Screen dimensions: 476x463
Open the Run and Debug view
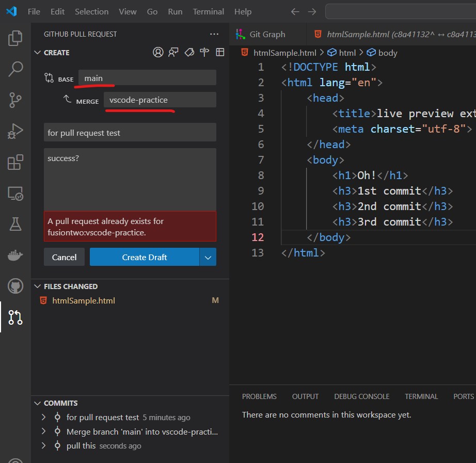tap(15, 131)
